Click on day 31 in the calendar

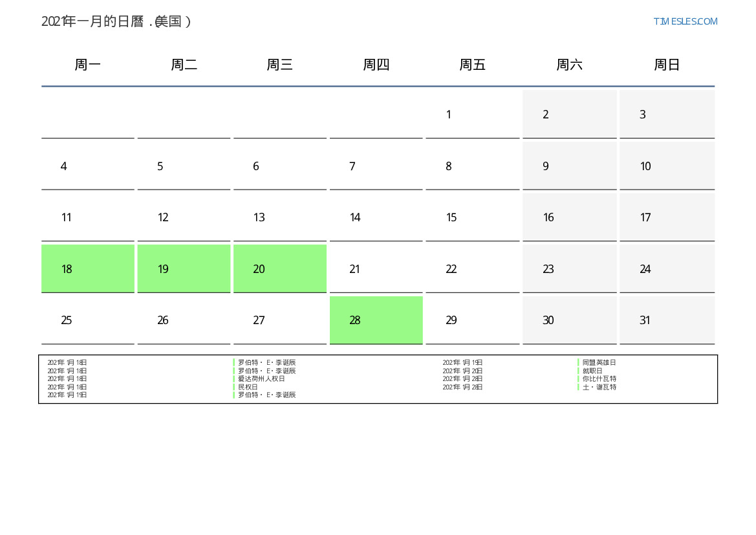click(x=667, y=320)
